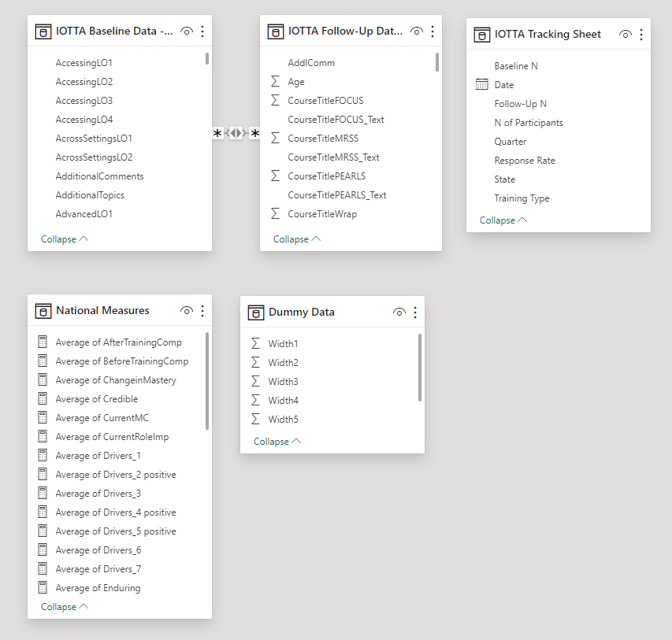Click the Dummy Data table icon
Viewport: 672px width, 640px height.
point(256,313)
